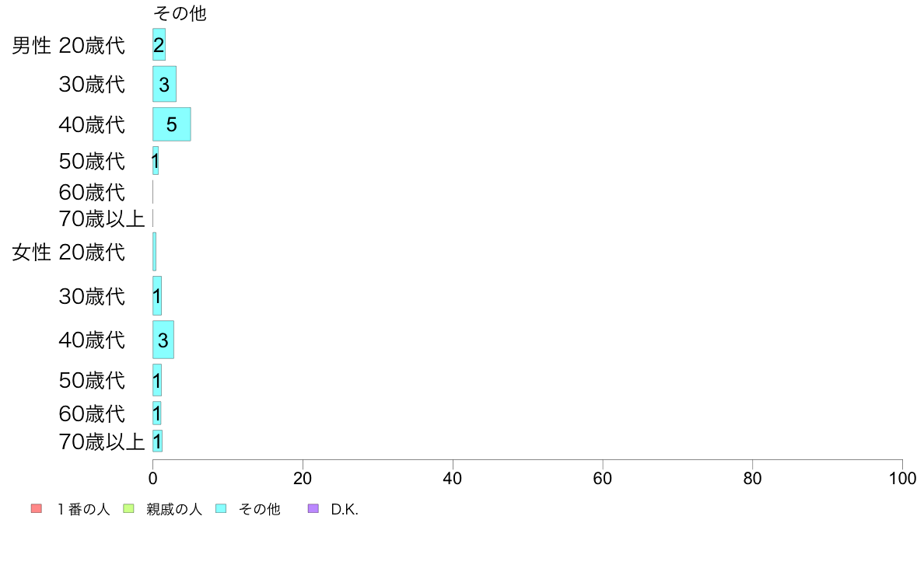
Task: Click the purple D.K. legend swatch
Action: (x=313, y=508)
